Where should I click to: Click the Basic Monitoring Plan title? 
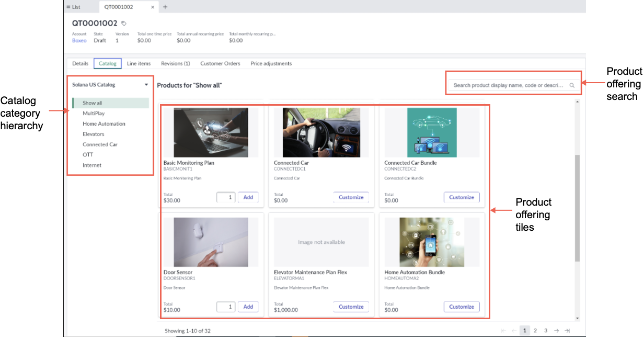coord(189,163)
